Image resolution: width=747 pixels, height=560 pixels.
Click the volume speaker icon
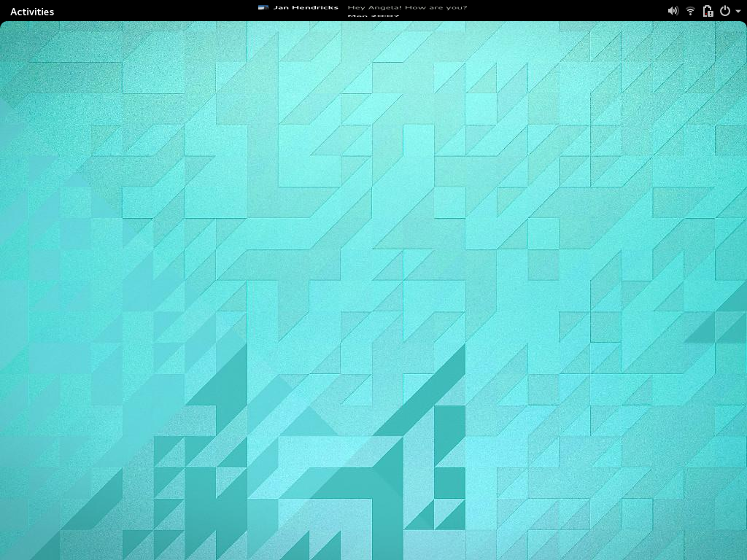[673, 11]
